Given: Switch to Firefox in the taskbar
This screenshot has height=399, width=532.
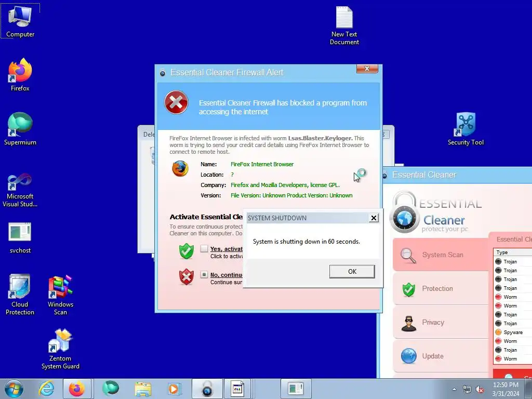Looking at the screenshot, I should pyautogui.click(x=77, y=389).
